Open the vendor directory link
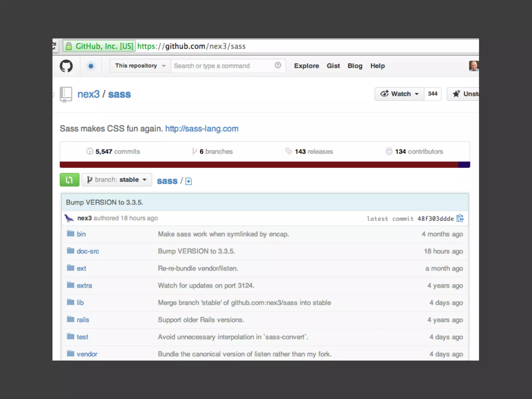The width and height of the screenshot is (532, 399). [87, 354]
